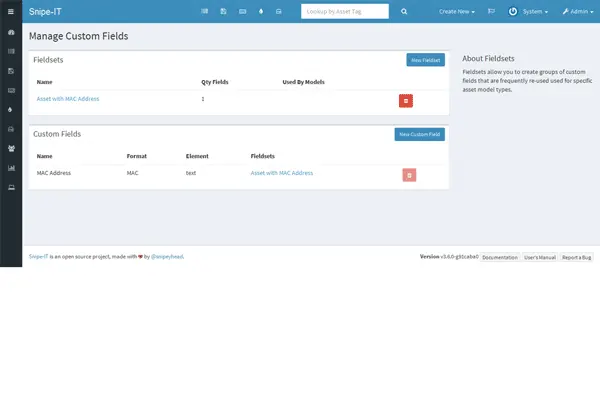Open Reports chart icon in sidebar
Screen dimensions: 600x400
[10, 168]
